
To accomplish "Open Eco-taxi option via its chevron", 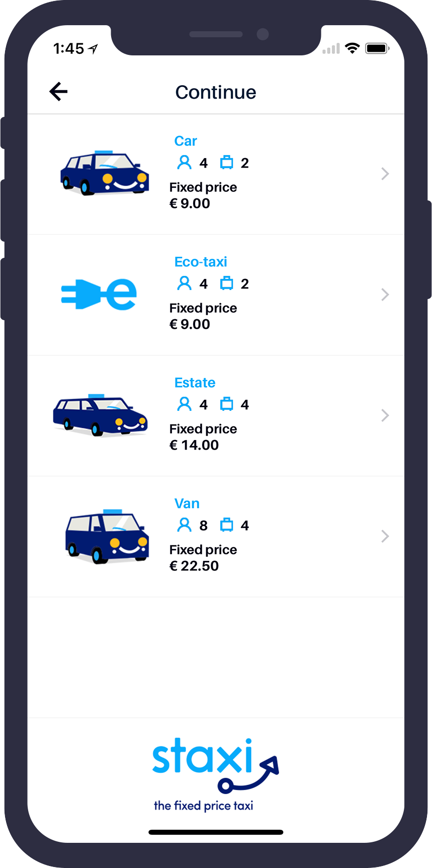I will [385, 295].
